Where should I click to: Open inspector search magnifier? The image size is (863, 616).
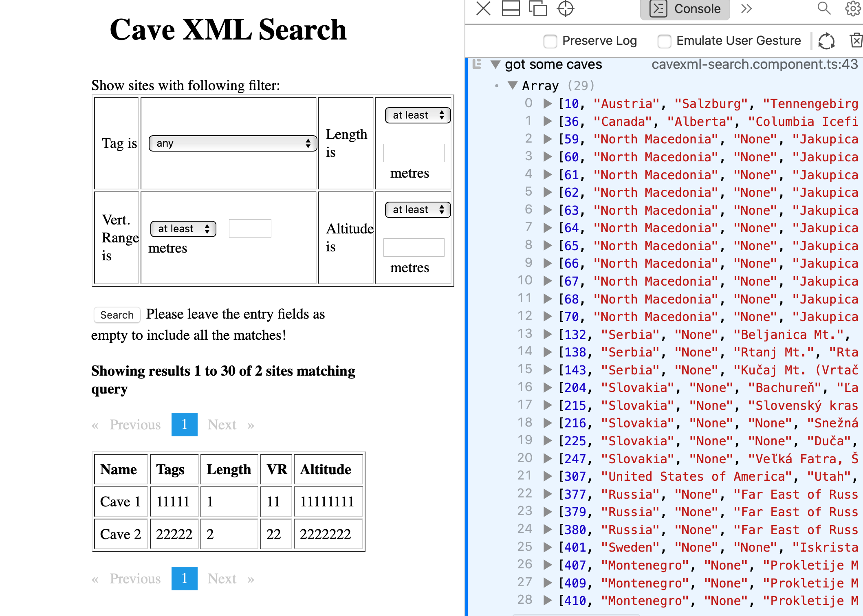pos(824,9)
